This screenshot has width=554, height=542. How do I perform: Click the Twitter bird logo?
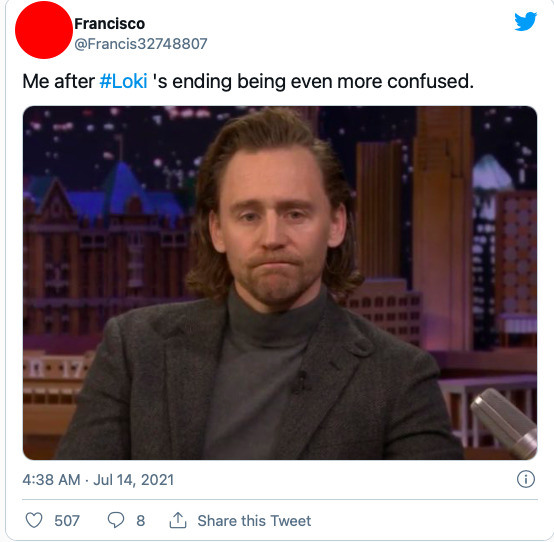pyautogui.click(x=525, y=21)
